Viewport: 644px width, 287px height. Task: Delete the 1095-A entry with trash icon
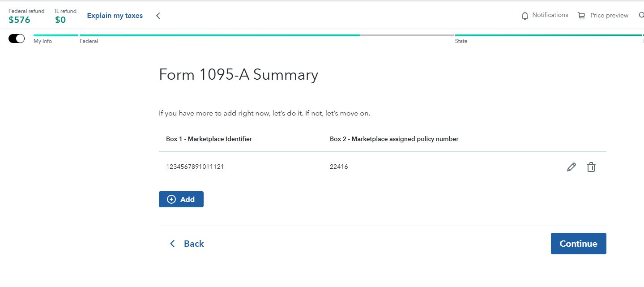pyautogui.click(x=591, y=167)
